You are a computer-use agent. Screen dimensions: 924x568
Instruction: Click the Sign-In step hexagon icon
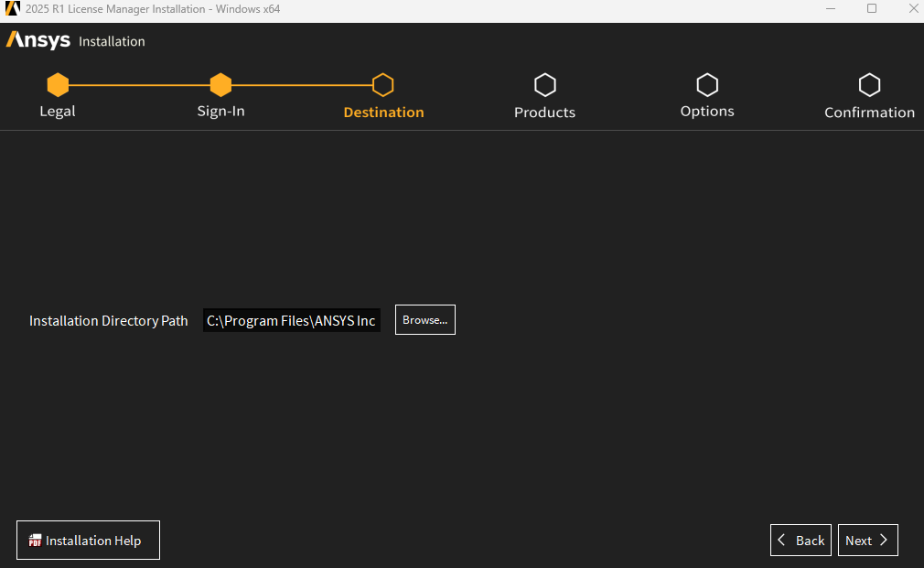tap(220, 85)
